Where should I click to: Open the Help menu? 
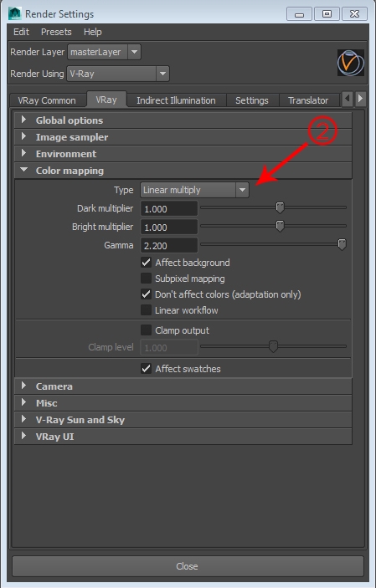pyautogui.click(x=92, y=32)
